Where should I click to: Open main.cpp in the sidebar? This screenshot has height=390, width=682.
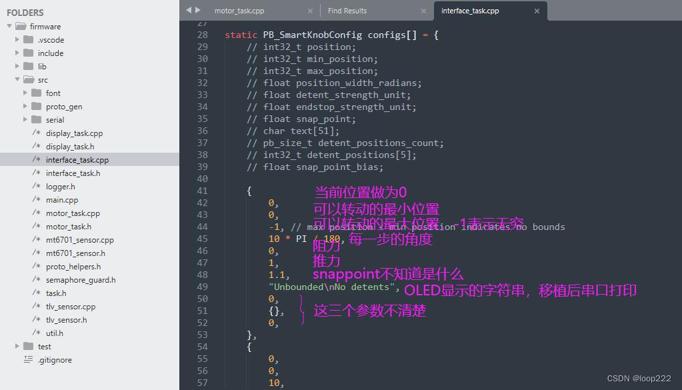point(62,200)
